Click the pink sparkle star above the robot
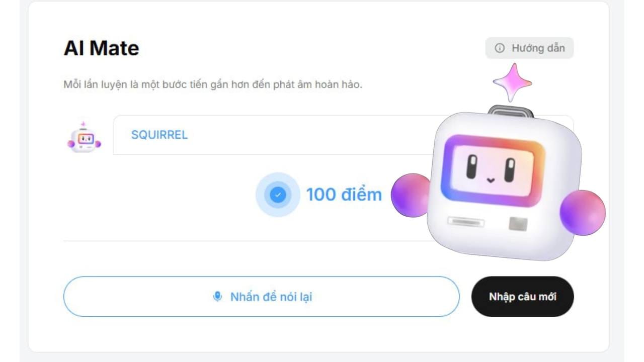This screenshot has height=362, width=644. tap(512, 82)
